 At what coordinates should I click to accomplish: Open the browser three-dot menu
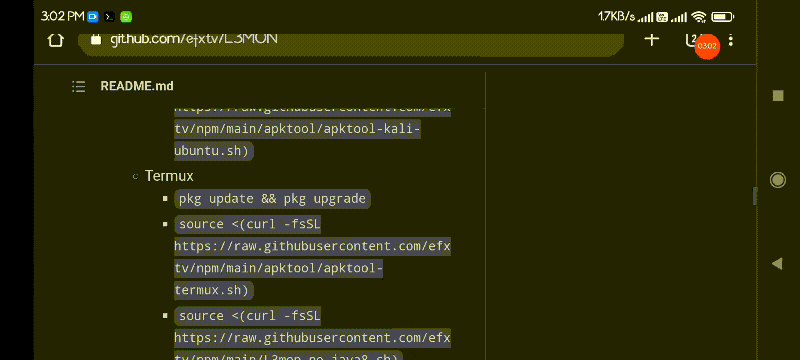[731, 41]
